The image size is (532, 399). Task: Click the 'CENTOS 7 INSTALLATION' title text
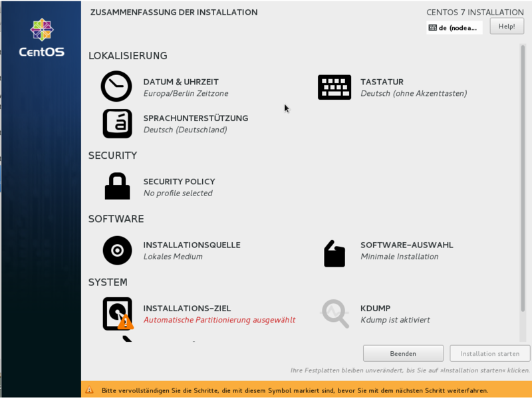click(x=475, y=12)
